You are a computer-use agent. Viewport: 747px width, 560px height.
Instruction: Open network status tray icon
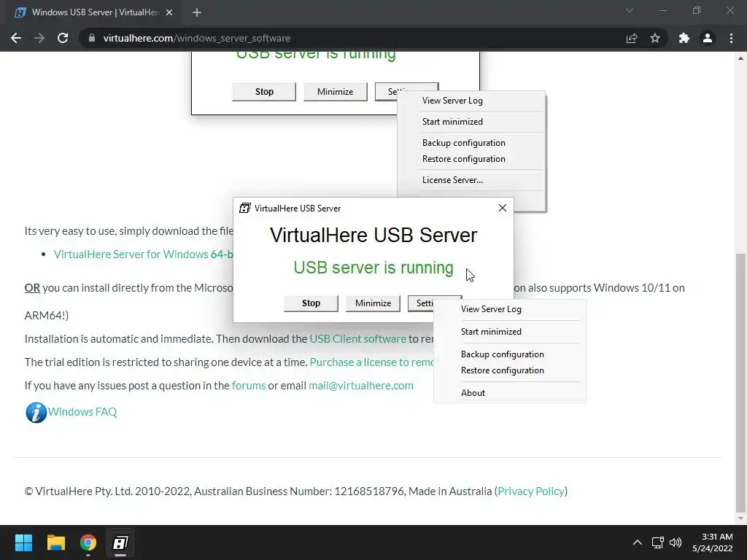click(x=658, y=542)
